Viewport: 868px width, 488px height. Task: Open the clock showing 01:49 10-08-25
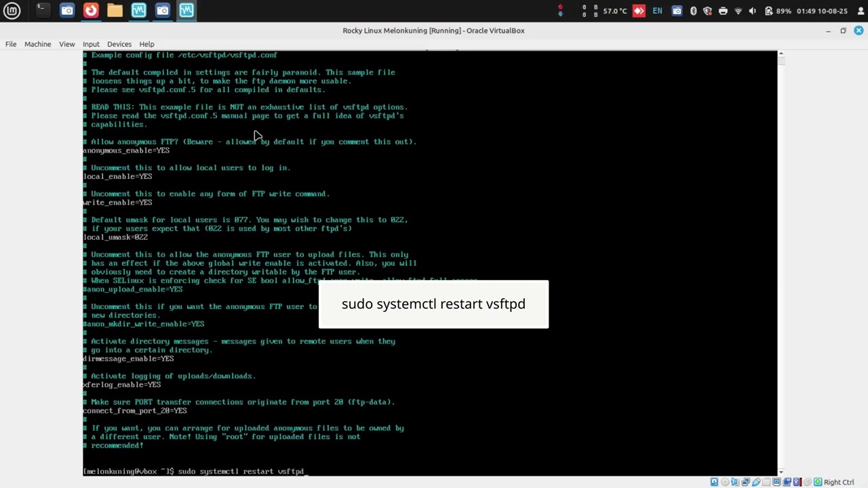822,11
